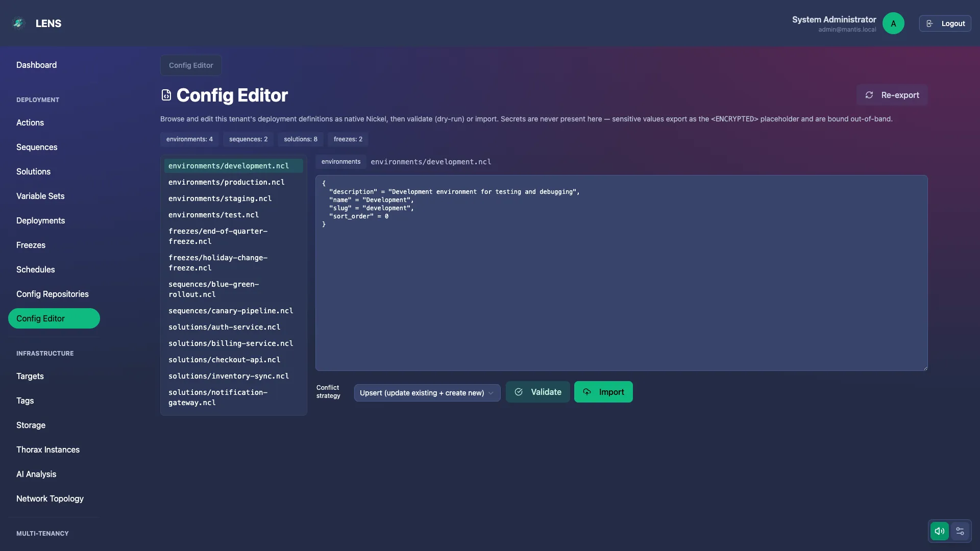The width and height of the screenshot is (980, 551).
Task: Click the 'solutions: 8' count badge
Action: click(301, 139)
